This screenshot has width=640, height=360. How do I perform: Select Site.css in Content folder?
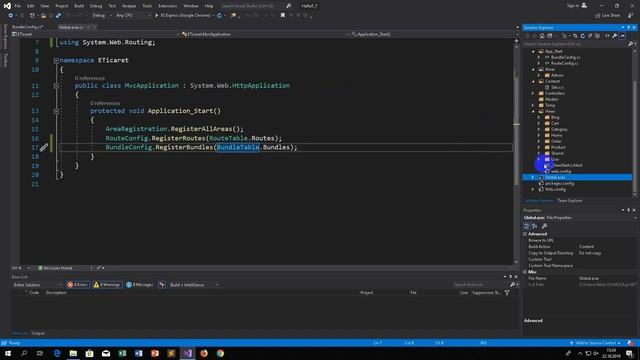[557, 87]
